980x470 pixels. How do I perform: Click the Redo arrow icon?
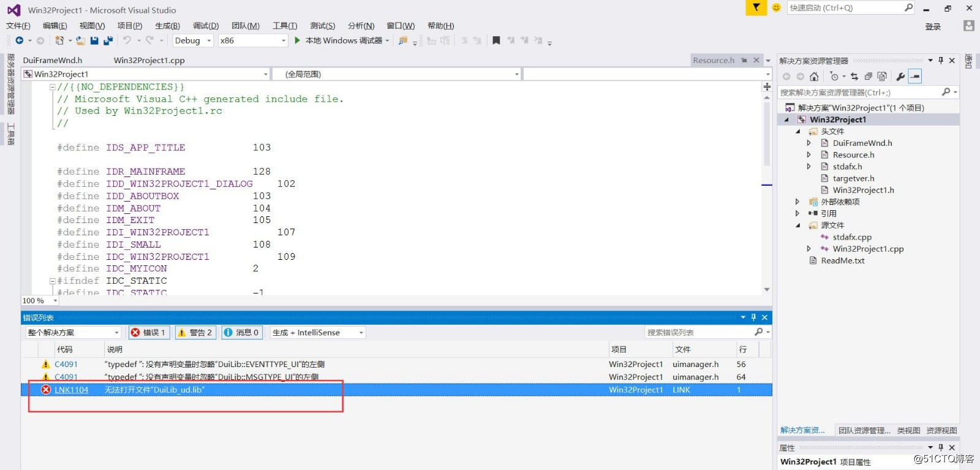[x=149, y=40]
